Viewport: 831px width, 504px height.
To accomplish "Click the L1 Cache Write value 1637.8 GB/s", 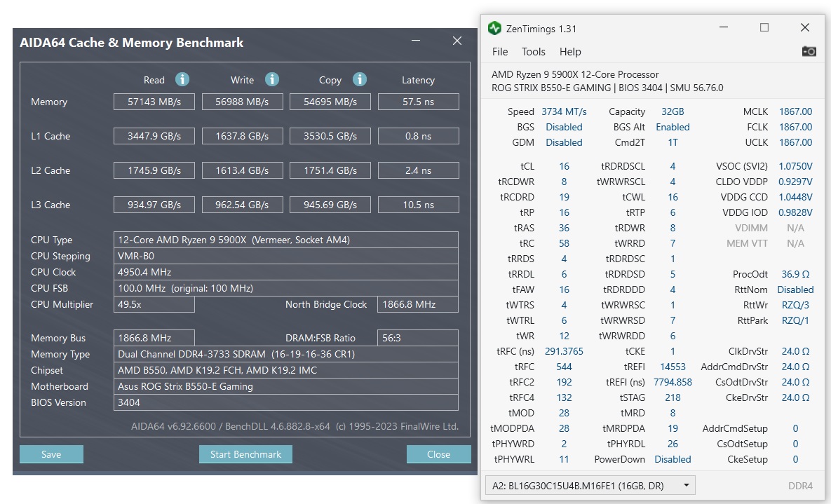I will tap(242, 136).
